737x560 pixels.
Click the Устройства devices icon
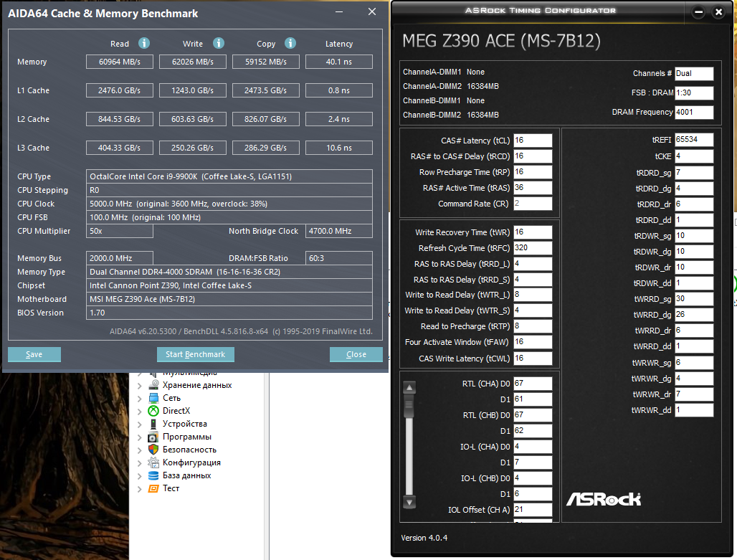click(153, 424)
